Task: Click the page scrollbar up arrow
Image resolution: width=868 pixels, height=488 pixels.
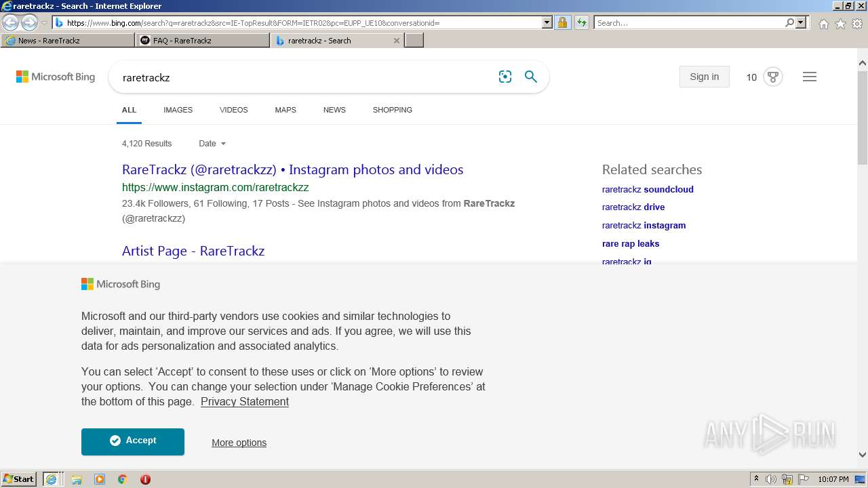Action: coord(863,64)
